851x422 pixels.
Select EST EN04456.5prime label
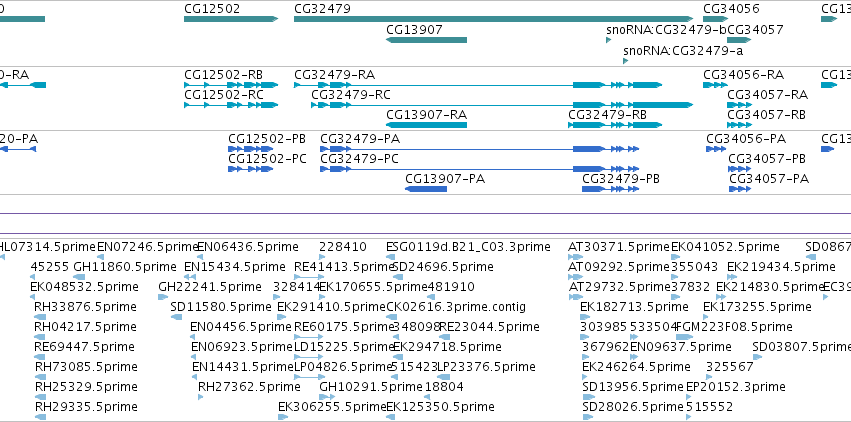click(241, 327)
